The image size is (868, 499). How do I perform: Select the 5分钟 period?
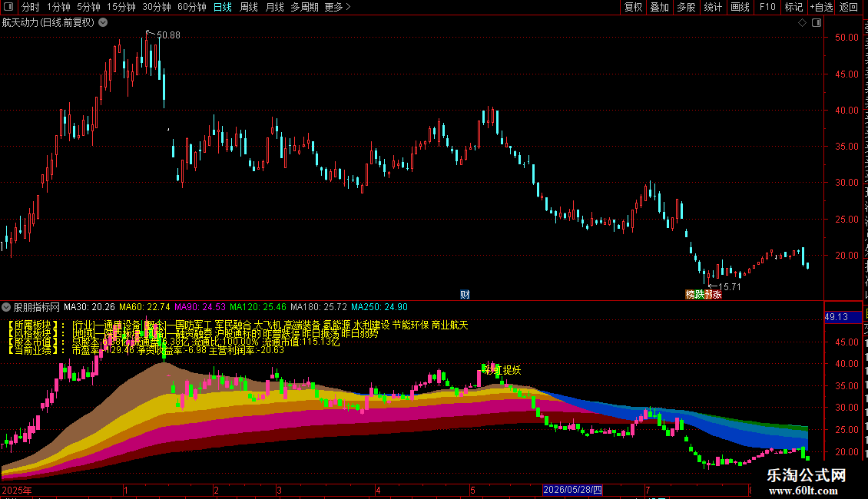(x=88, y=7)
